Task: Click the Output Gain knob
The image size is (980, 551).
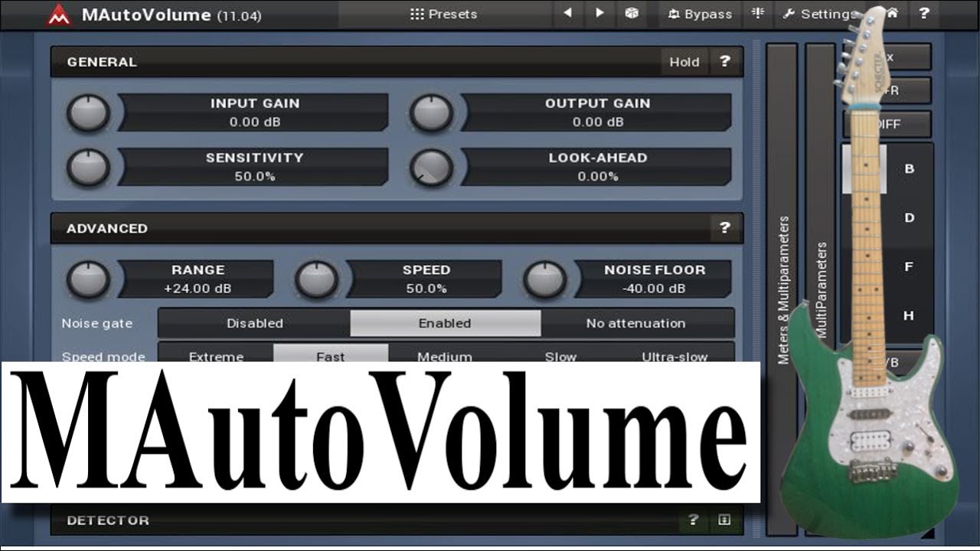Action: point(432,113)
